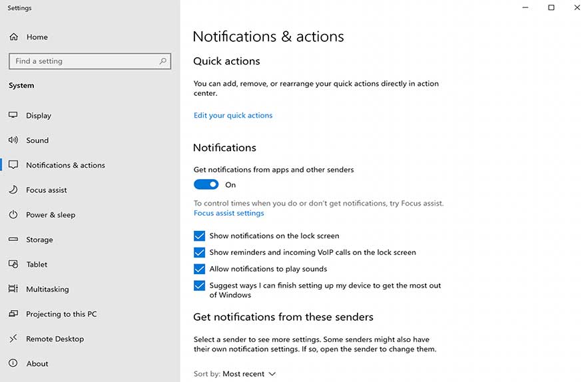Click Edit your quick actions link

(233, 115)
